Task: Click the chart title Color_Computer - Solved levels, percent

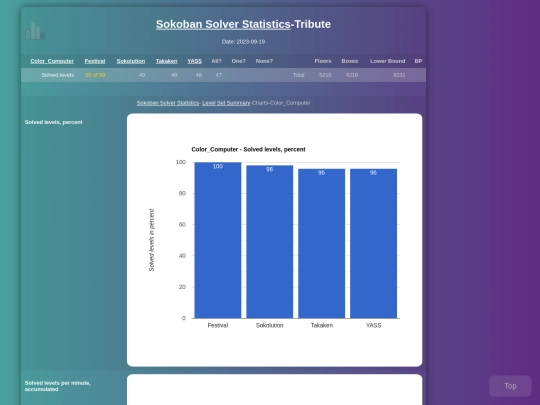Action: pos(248,149)
